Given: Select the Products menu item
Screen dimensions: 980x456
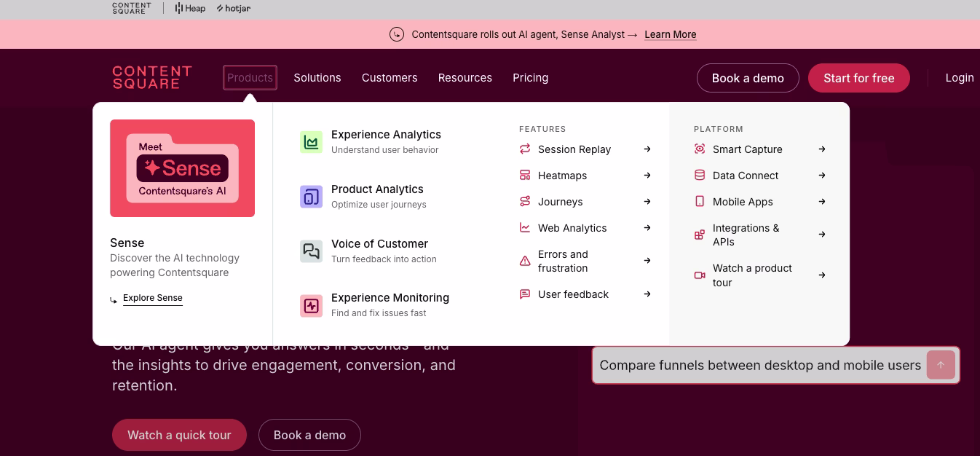Looking at the screenshot, I should (x=250, y=78).
